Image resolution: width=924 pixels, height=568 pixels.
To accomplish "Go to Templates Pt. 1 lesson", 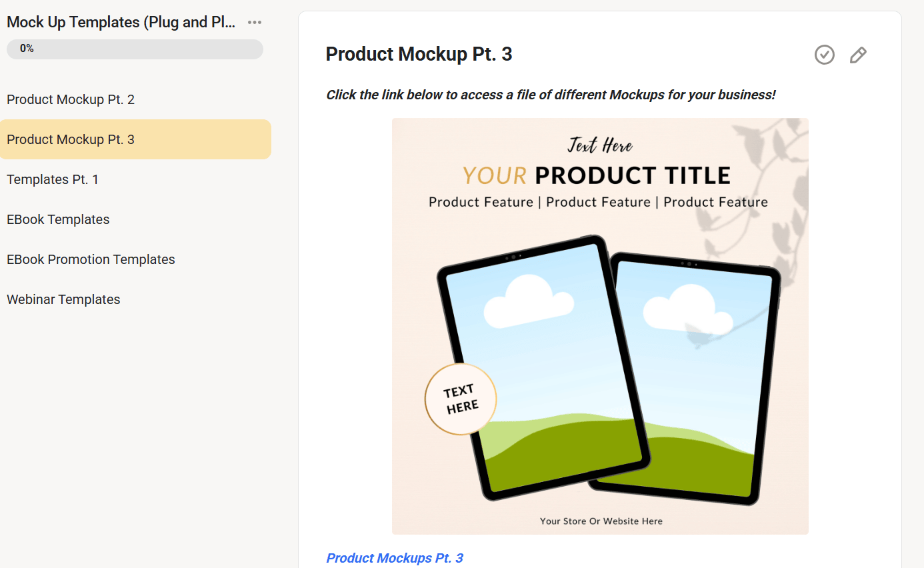I will pos(53,179).
